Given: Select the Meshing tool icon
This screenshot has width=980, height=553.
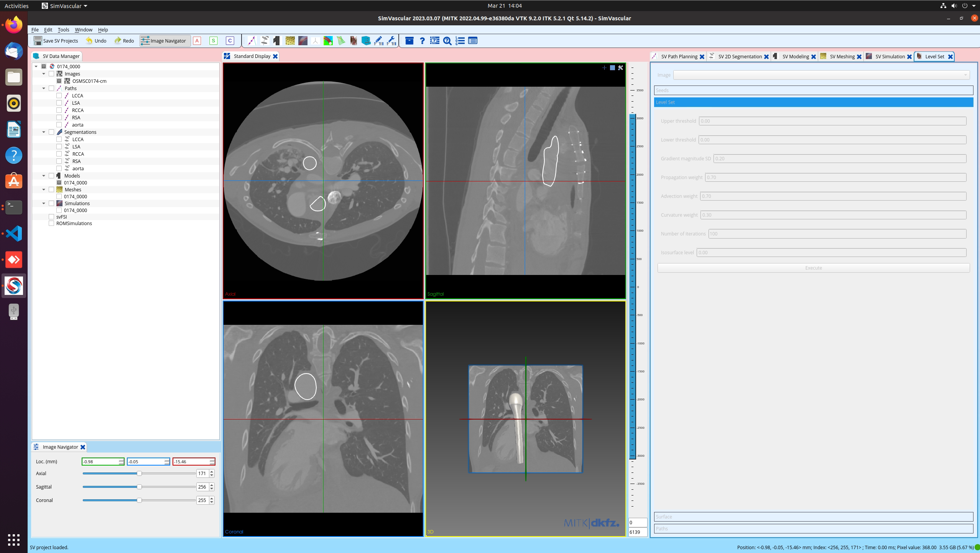Looking at the screenshot, I should 290,40.
